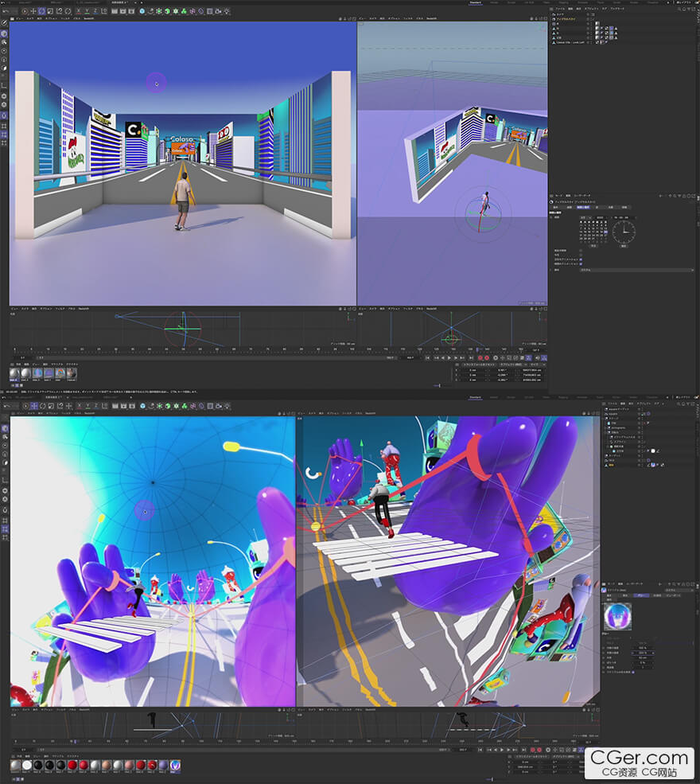Jump to start frame in top window timeline
The height and width of the screenshot is (784, 700).
[427, 358]
